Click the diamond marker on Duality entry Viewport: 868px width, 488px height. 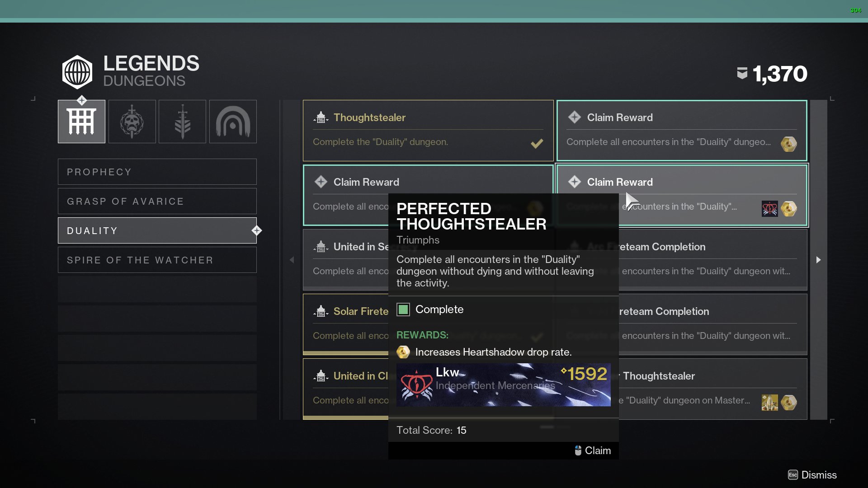click(257, 230)
